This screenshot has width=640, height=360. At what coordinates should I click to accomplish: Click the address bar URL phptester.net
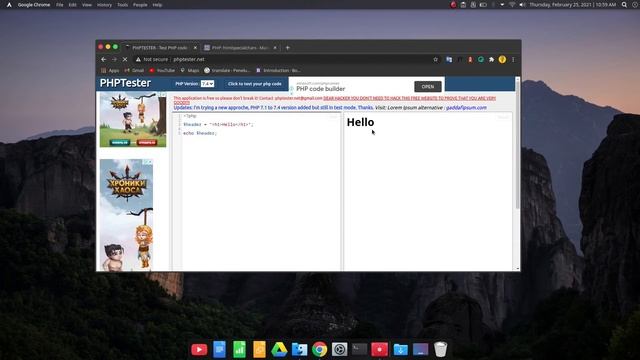click(189, 60)
